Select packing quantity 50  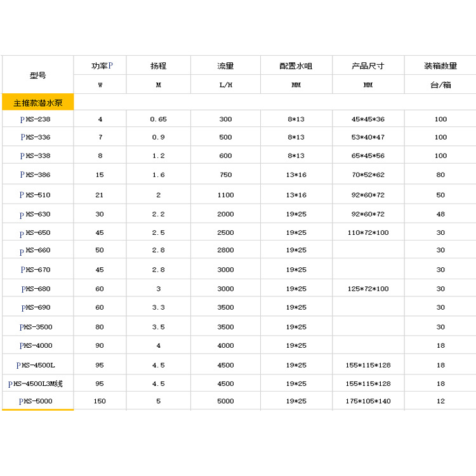440,195
